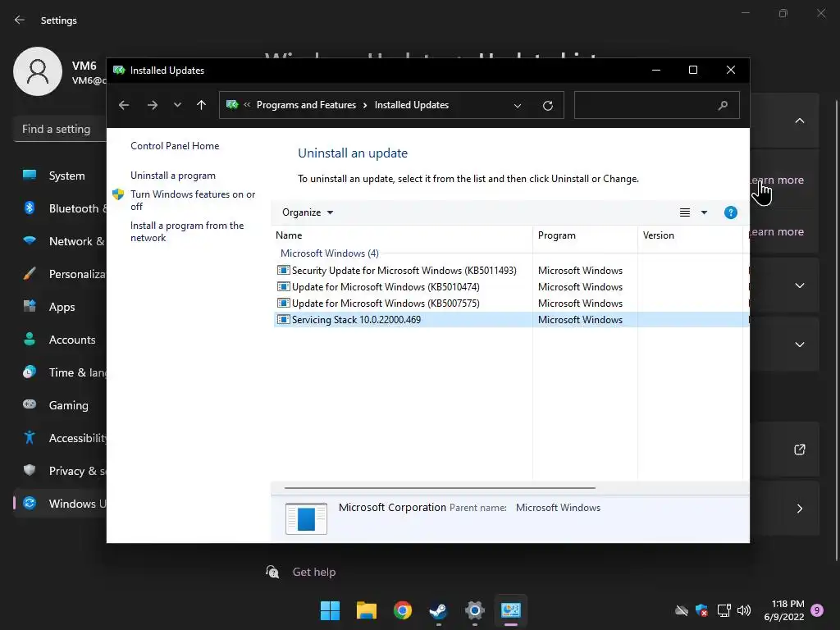Open Turn Windows features on or off
840x630 pixels.
(193, 200)
